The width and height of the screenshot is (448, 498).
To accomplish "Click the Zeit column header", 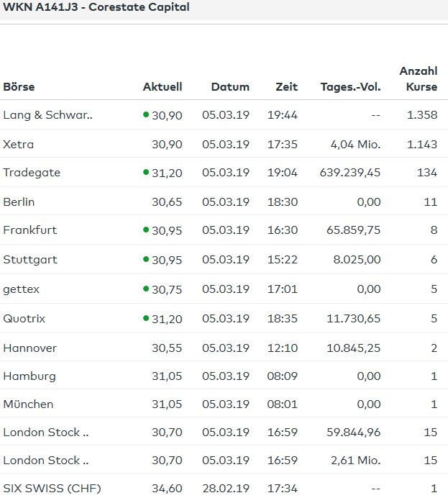I will pyautogui.click(x=286, y=87).
